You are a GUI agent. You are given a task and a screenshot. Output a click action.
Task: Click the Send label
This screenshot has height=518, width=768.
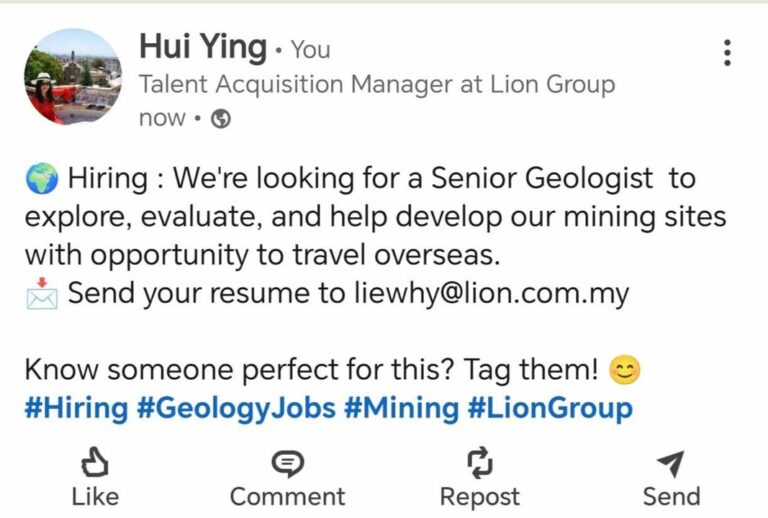pyautogui.click(x=671, y=496)
